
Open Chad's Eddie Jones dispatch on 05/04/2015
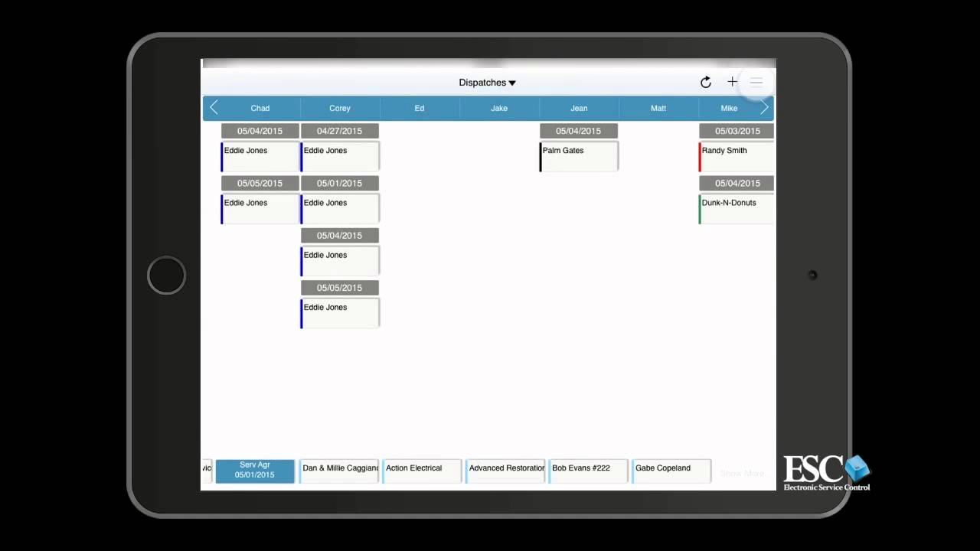point(260,157)
